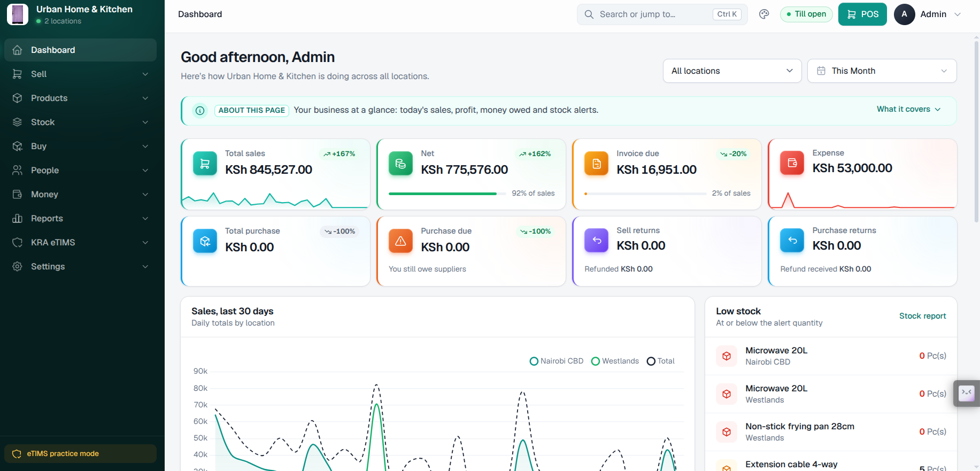Click the Net 92% of sales progress bar
980x471 pixels.
click(447, 194)
